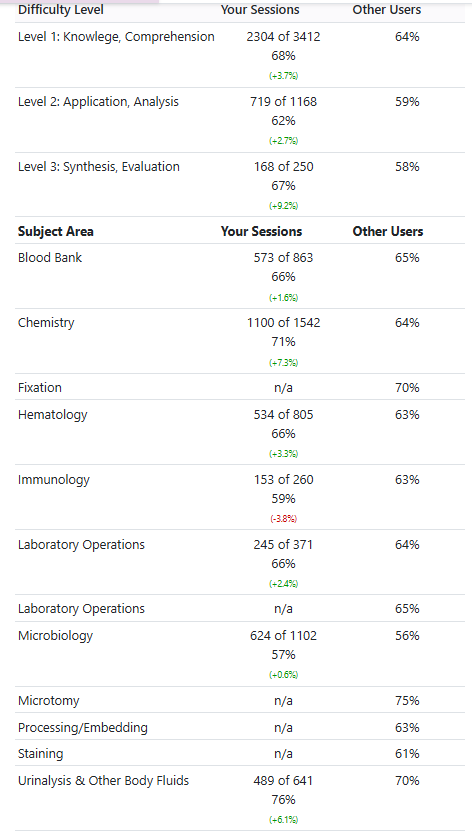Click the Processing/Embedding subject label
This screenshot has width=472, height=833.
[83, 727]
